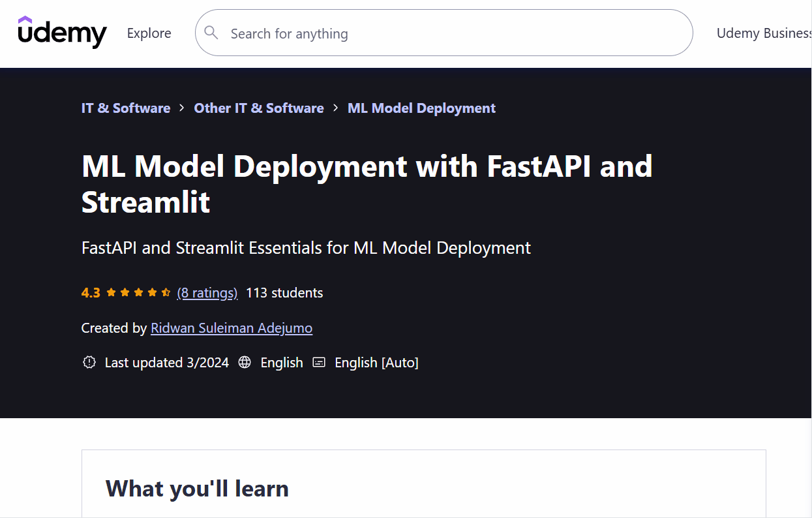Go to Other IT & Software breadcrumb
Image resolution: width=812 pixels, height=518 pixels.
pyautogui.click(x=259, y=108)
